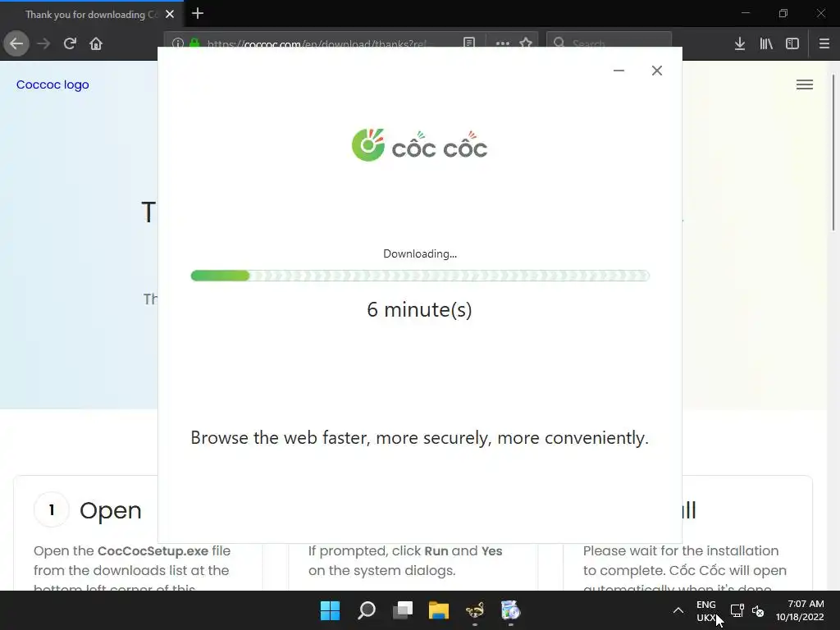This screenshot has height=630, width=840.
Task: Open Firefox downloads arrow icon
Action: pyautogui.click(x=739, y=43)
